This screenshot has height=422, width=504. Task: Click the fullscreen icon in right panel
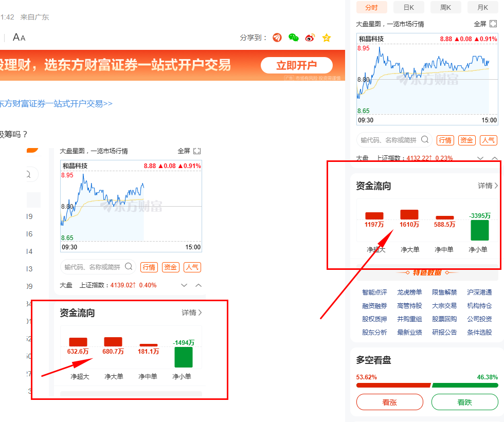point(493,24)
